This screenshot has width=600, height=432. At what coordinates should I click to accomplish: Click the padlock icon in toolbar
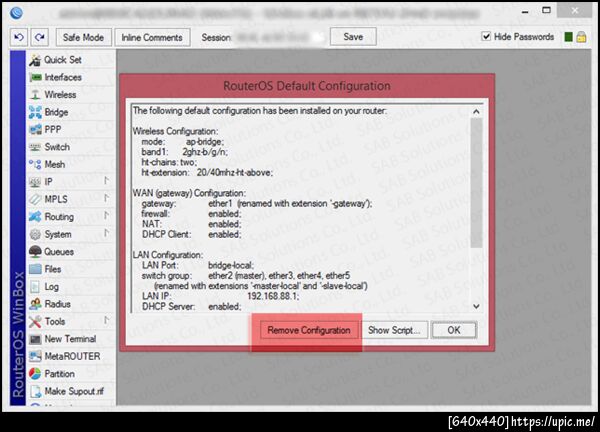click(x=581, y=37)
